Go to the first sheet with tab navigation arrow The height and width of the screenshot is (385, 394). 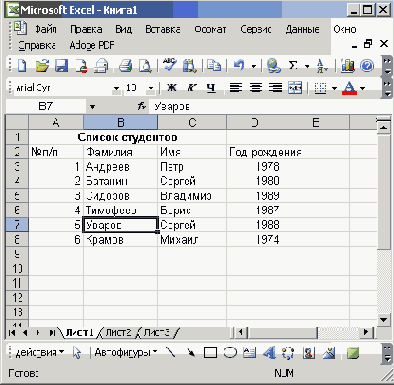[x=12, y=333]
